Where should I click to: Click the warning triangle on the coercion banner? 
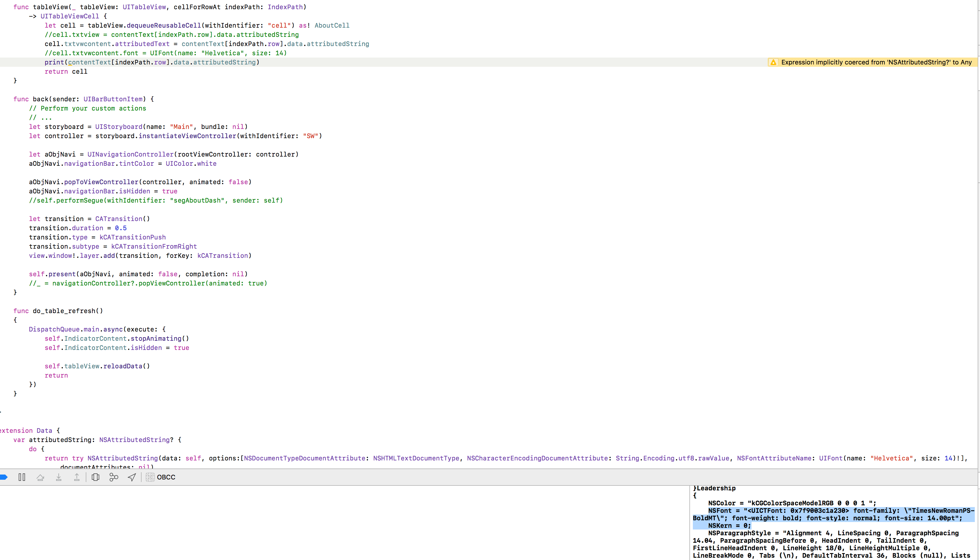774,62
